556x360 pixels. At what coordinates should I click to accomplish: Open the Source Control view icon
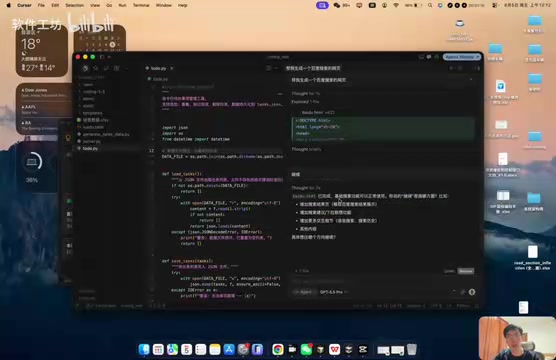click(106, 68)
